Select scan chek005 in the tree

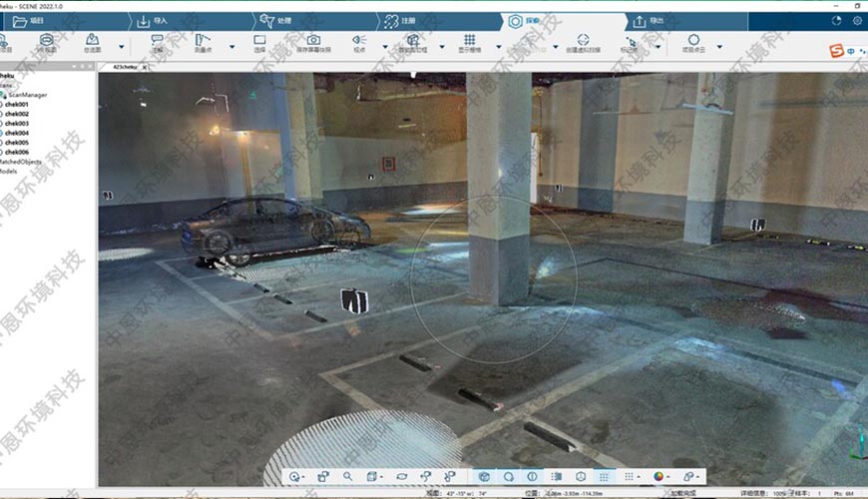(x=17, y=143)
